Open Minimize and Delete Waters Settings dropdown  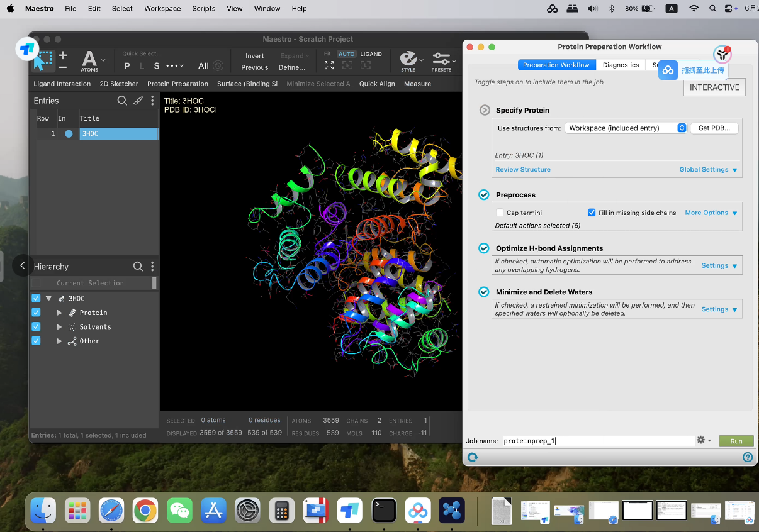pyautogui.click(x=719, y=309)
